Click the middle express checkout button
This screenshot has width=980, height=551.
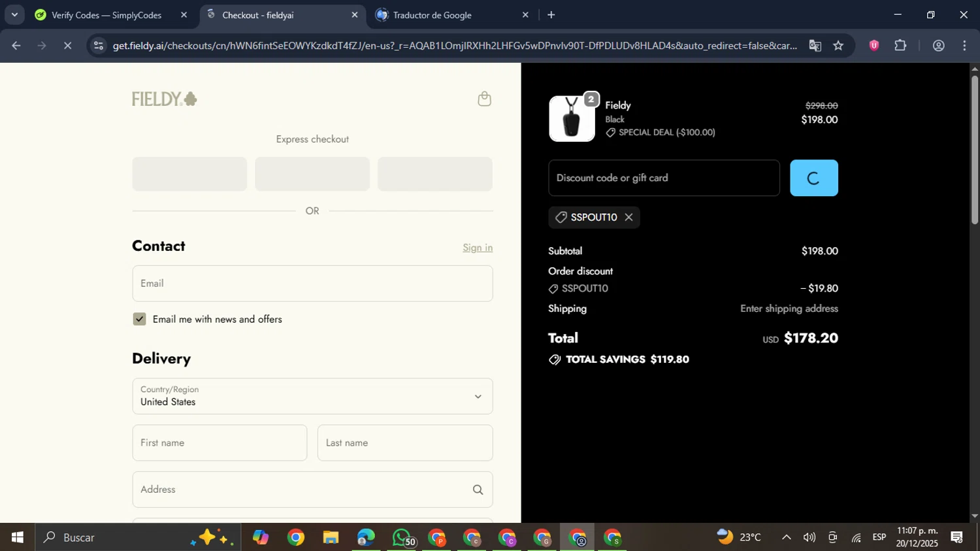pyautogui.click(x=312, y=174)
